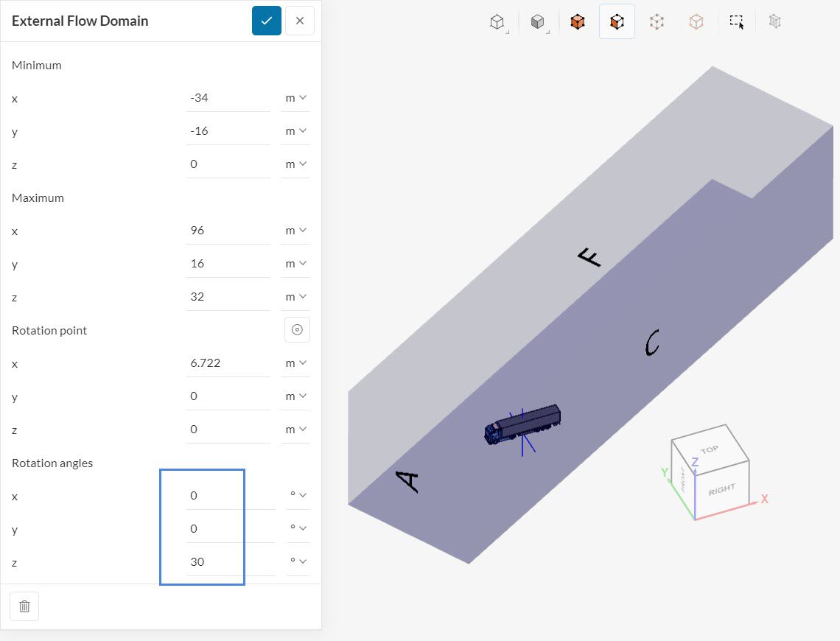840x641 pixels.
Task: Focus the Maximum x input showing 96
Action: pyautogui.click(x=228, y=230)
